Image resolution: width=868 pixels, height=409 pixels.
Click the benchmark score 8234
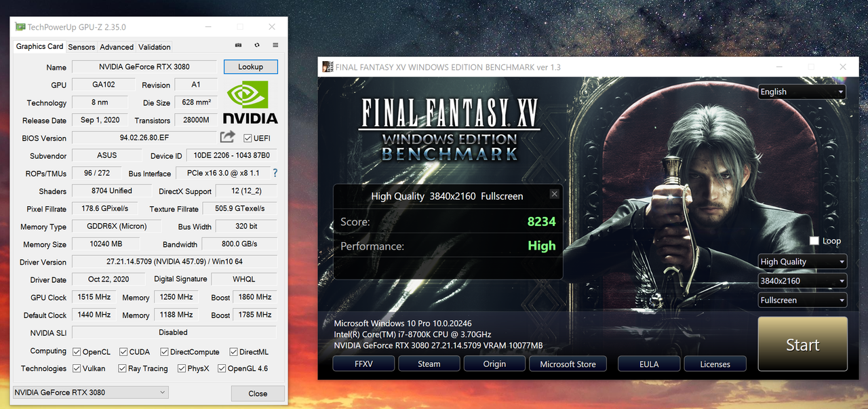point(541,221)
